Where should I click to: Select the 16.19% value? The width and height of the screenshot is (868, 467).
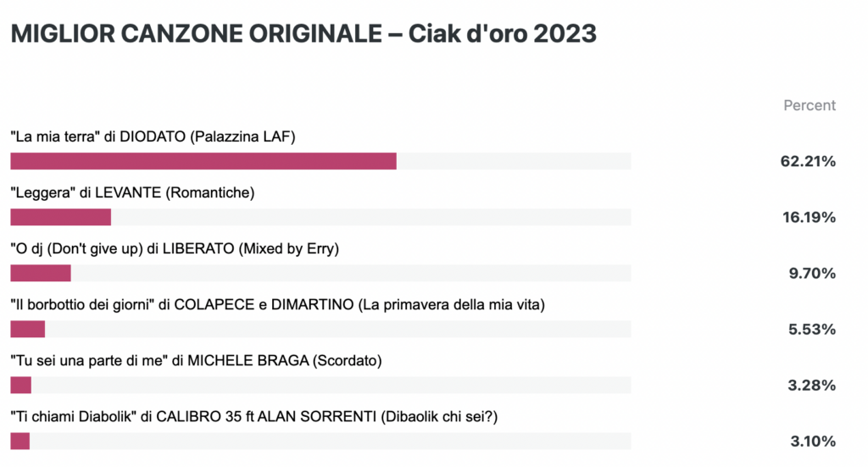tap(809, 218)
